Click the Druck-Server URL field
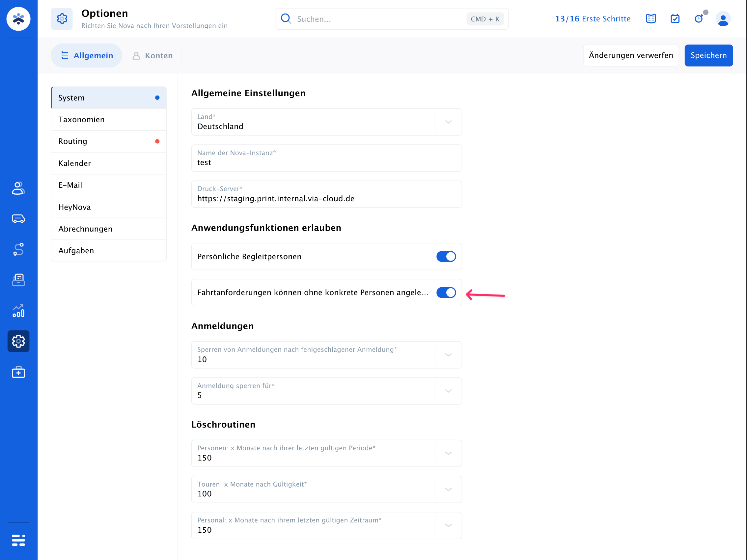 tap(326, 194)
